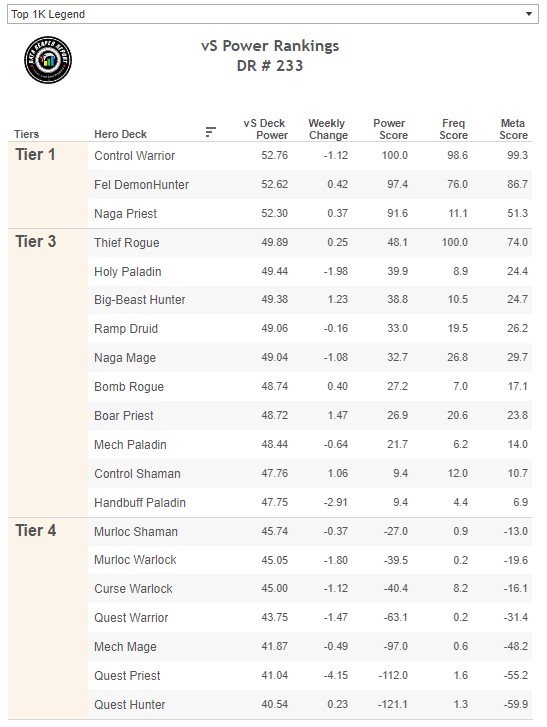
Task: Select the Fel DemonHunter deck name
Action: pyautogui.click(x=141, y=185)
